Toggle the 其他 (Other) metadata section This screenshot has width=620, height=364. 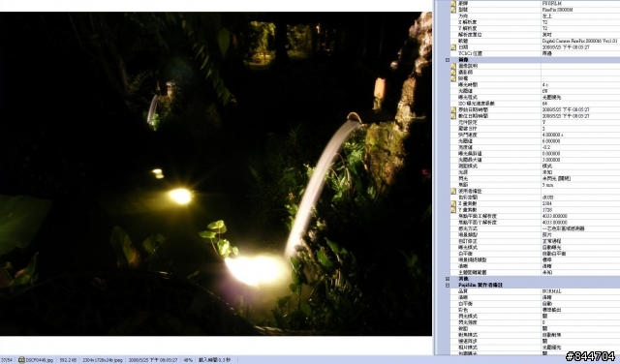pyautogui.click(x=448, y=279)
